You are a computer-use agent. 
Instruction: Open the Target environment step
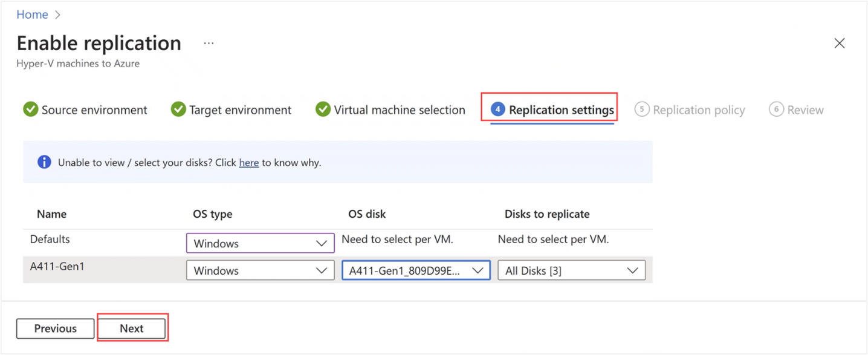pos(238,109)
